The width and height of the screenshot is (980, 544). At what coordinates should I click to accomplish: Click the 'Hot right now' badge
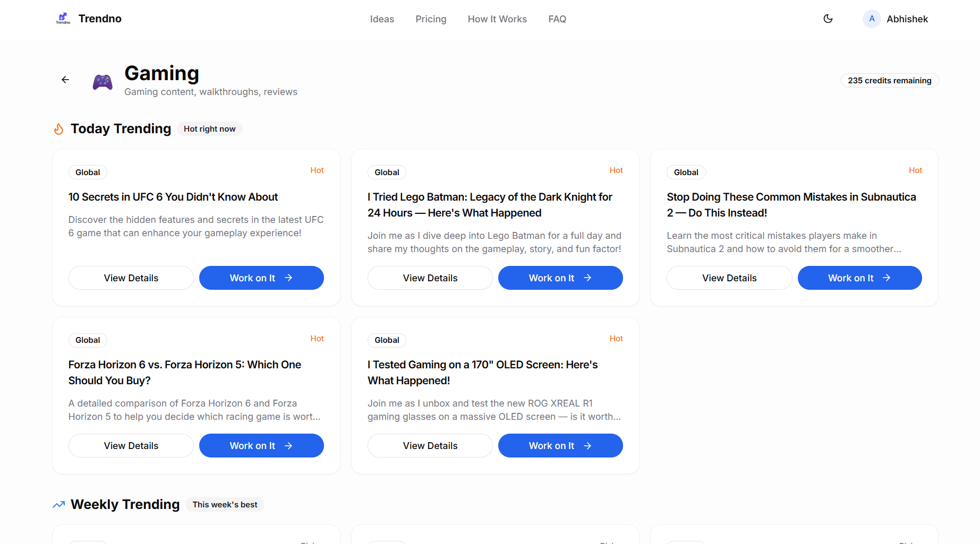210,129
